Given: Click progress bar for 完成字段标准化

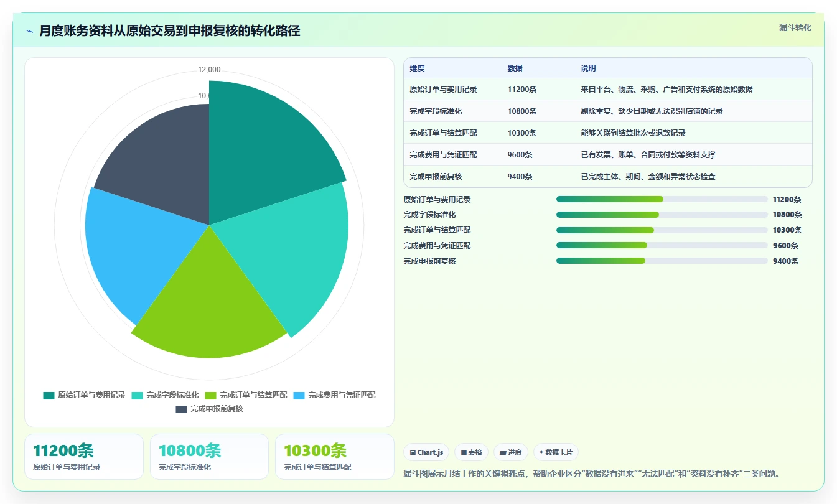Looking at the screenshot, I should tap(662, 215).
